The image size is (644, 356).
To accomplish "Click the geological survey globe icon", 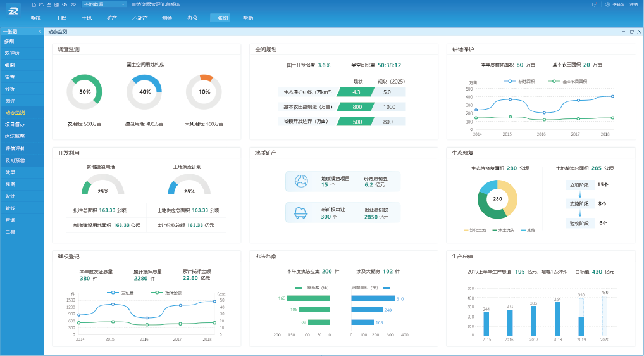I will click(x=301, y=181).
